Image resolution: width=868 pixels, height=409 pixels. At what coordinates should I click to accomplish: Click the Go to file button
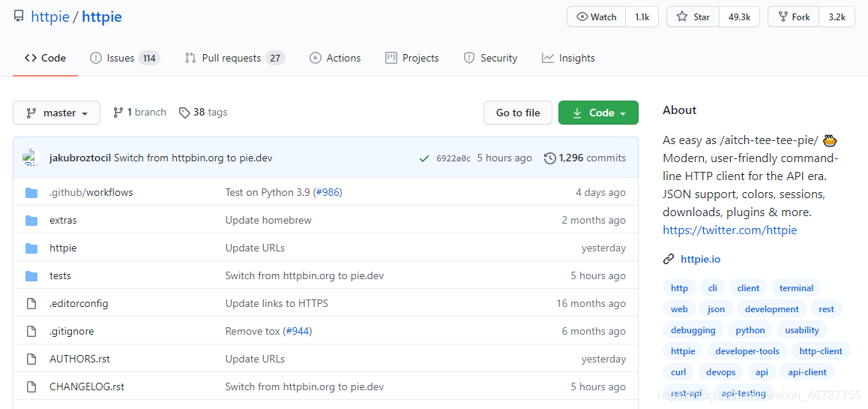tap(518, 113)
